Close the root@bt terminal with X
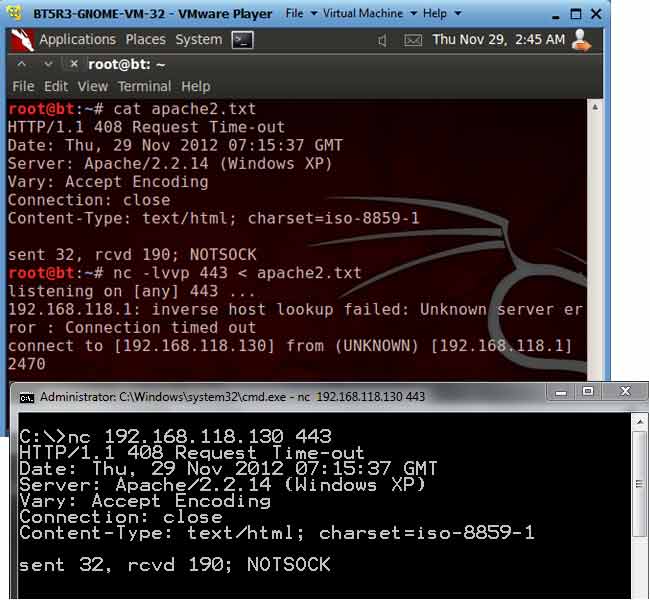The image size is (650, 600). [73, 64]
